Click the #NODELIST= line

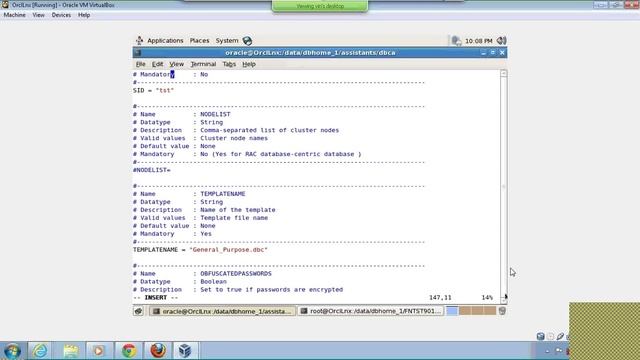point(152,170)
